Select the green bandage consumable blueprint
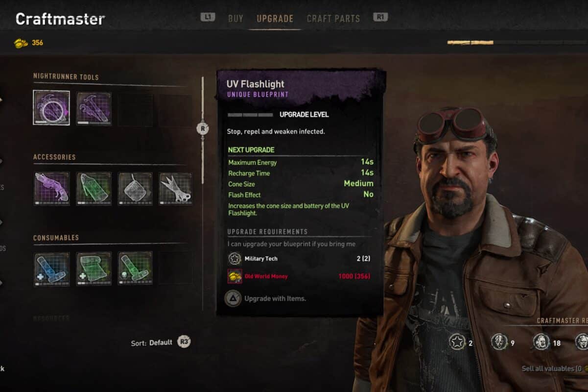 (94, 269)
